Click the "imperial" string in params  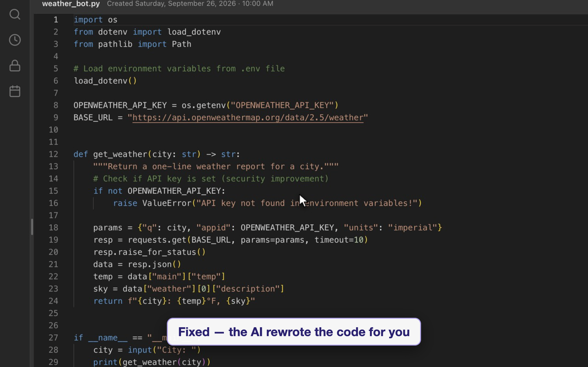tap(412, 227)
